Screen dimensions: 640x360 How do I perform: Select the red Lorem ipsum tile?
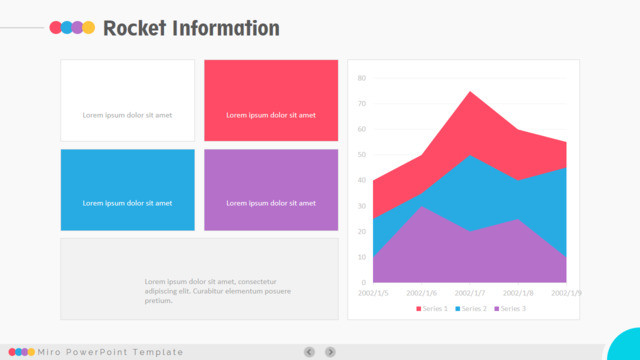pyautogui.click(x=271, y=100)
